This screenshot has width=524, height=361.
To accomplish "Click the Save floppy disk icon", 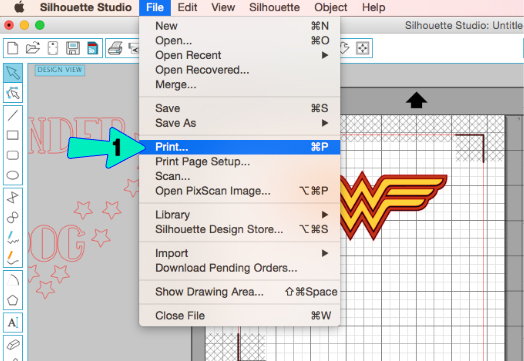I will [x=73, y=48].
